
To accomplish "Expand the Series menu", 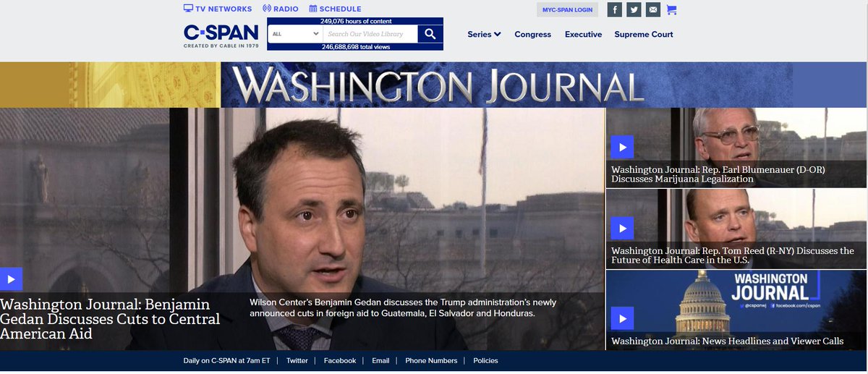I will click(x=484, y=34).
